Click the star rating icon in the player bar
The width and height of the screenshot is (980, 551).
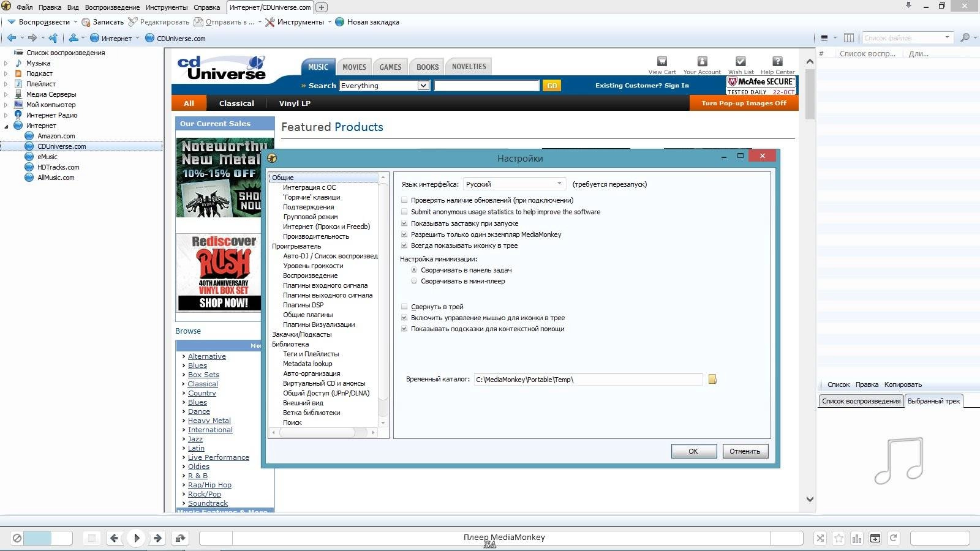tap(839, 538)
